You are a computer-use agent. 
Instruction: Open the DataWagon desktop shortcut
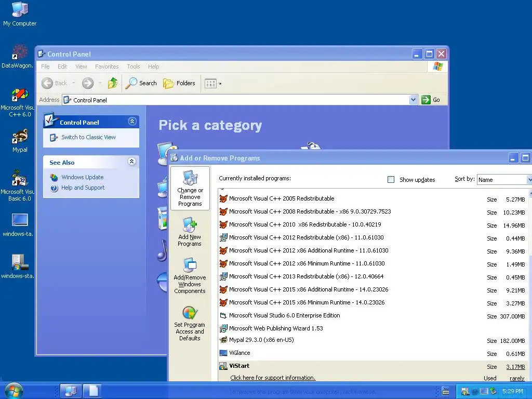[x=18, y=56]
